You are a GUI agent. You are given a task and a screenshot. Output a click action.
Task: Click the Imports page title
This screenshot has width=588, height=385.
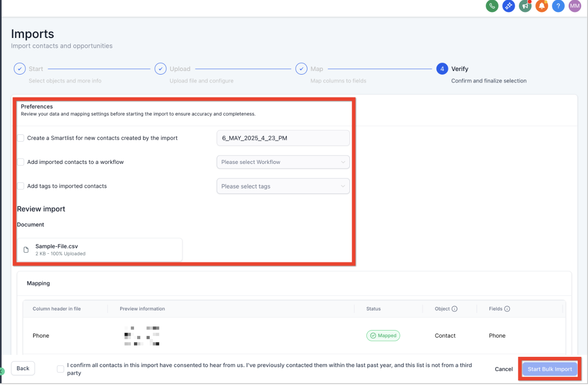(33, 34)
